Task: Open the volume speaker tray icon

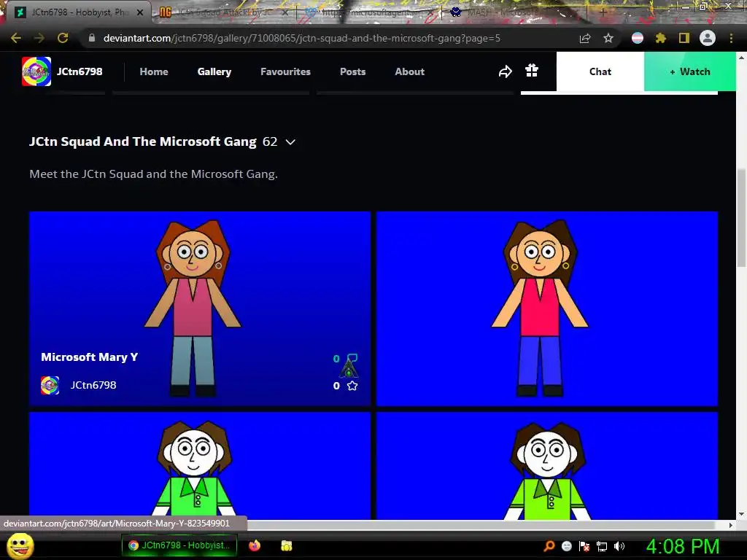Action: click(619, 546)
